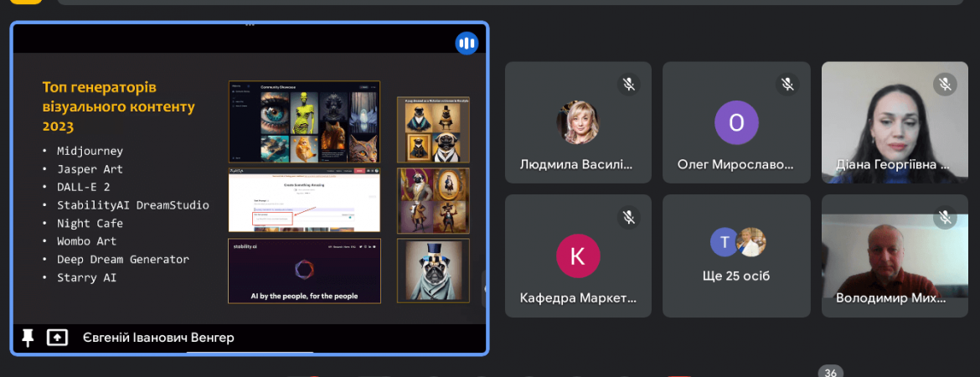Select Володимир's video tile
The height and width of the screenshot is (377, 980).
895,256
